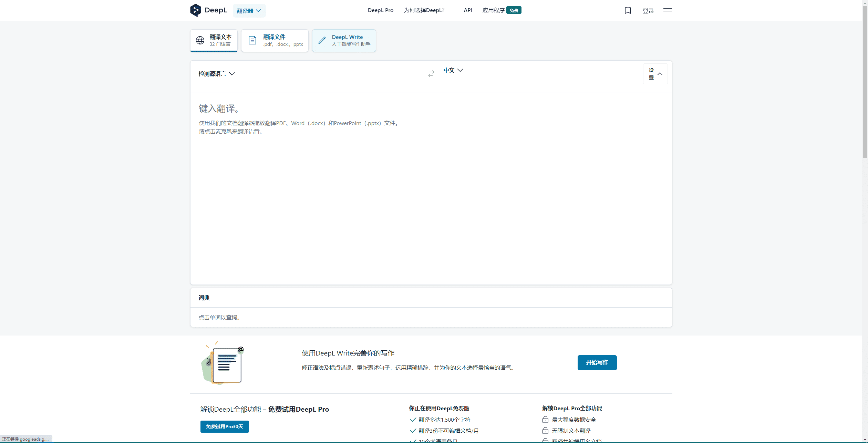Click the translation output panel
The image size is (868, 443).
pos(551,188)
